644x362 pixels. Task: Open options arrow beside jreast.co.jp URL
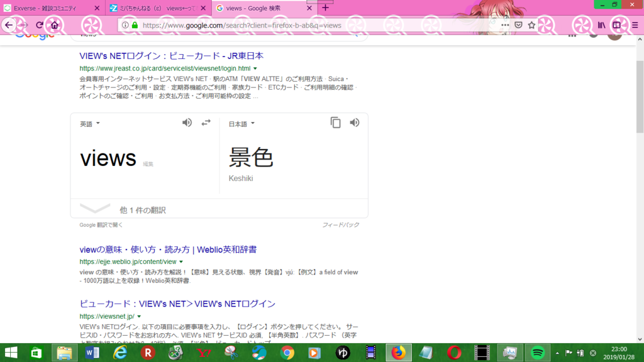tap(255, 69)
